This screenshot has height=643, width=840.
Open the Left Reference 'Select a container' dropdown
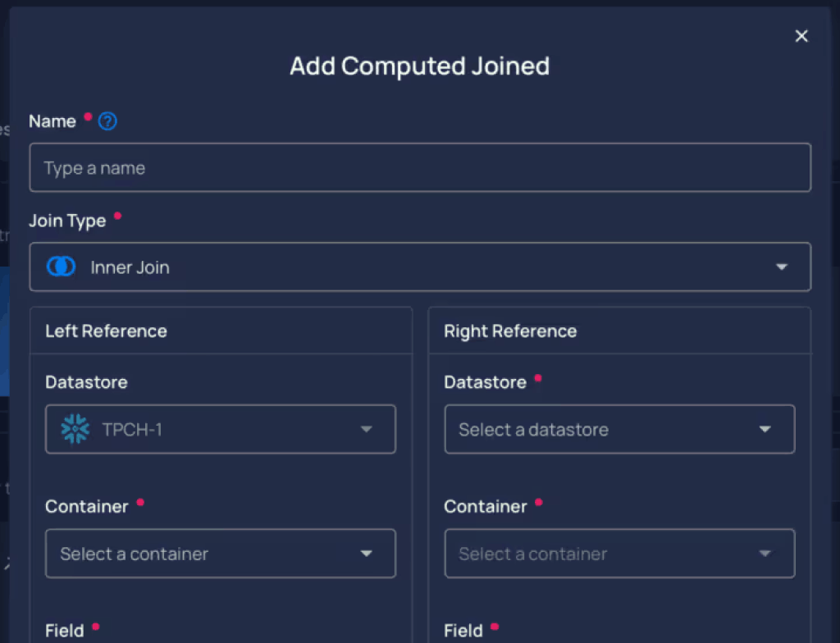pyautogui.click(x=221, y=554)
